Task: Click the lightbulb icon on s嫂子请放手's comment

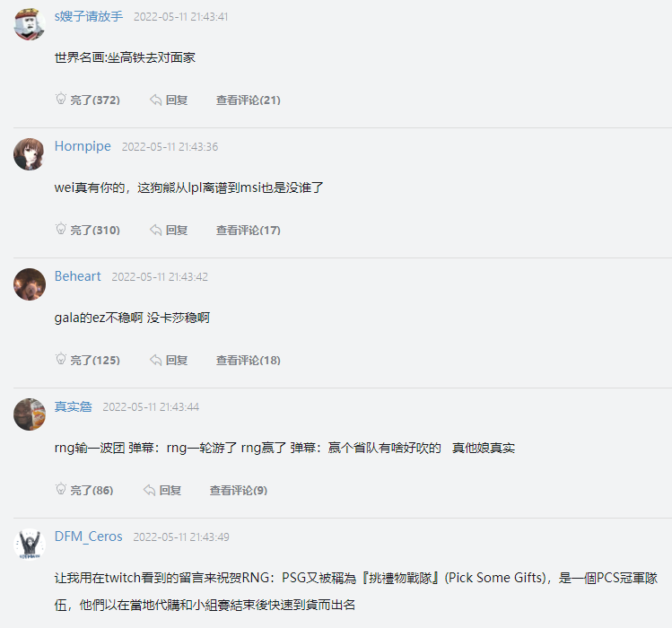Action: coord(61,100)
